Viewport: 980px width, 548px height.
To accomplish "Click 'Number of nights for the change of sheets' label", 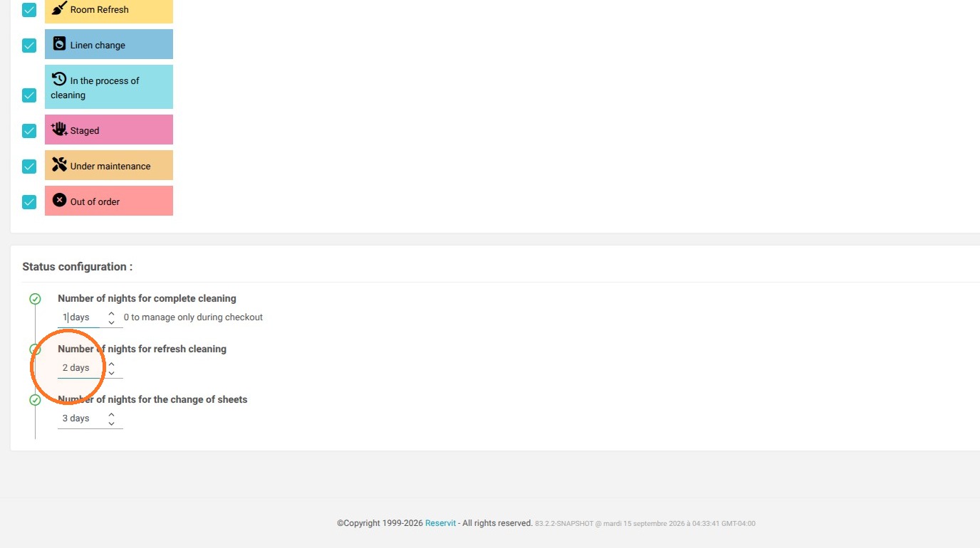I will pos(152,400).
